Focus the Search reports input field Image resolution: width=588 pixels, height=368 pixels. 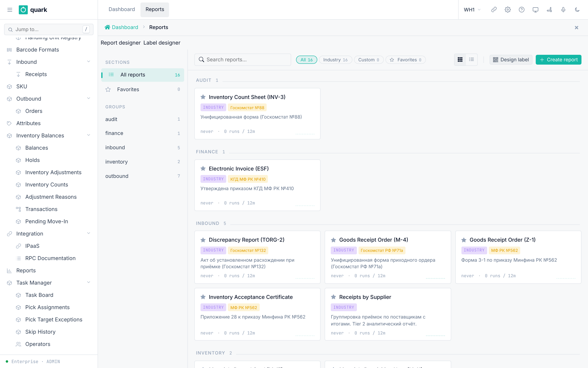click(243, 60)
